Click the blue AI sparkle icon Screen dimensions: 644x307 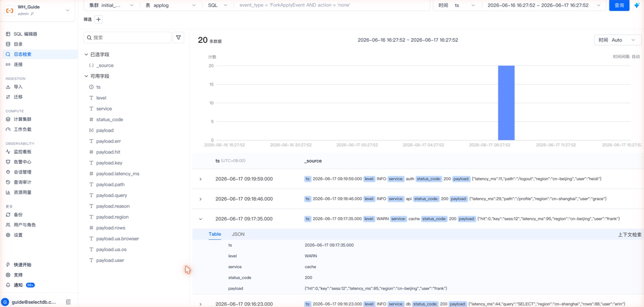point(637,5)
